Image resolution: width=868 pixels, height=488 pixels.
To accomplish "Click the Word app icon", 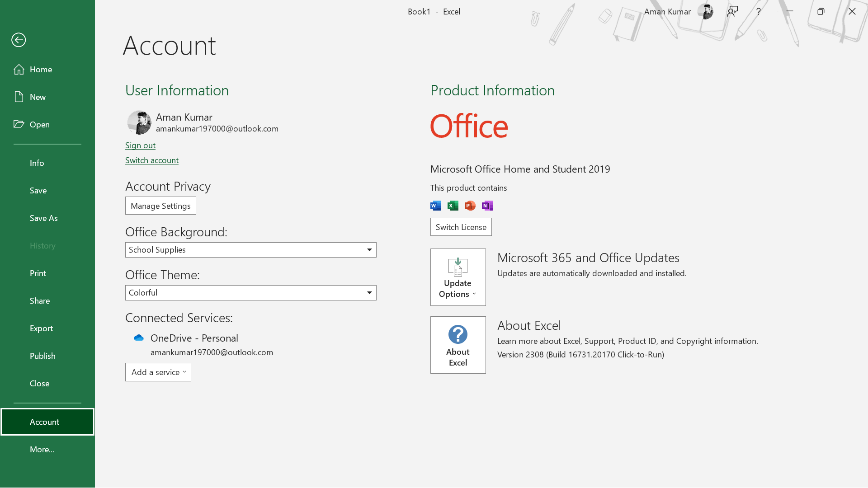I will (x=435, y=206).
